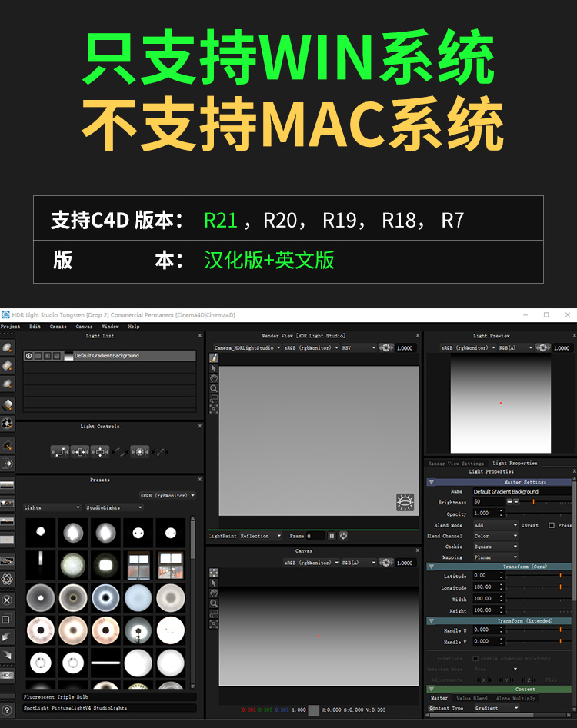The height and width of the screenshot is (728, 577).
Task: Select the hand pan tool in Canvas
Action: click(214, 593)
